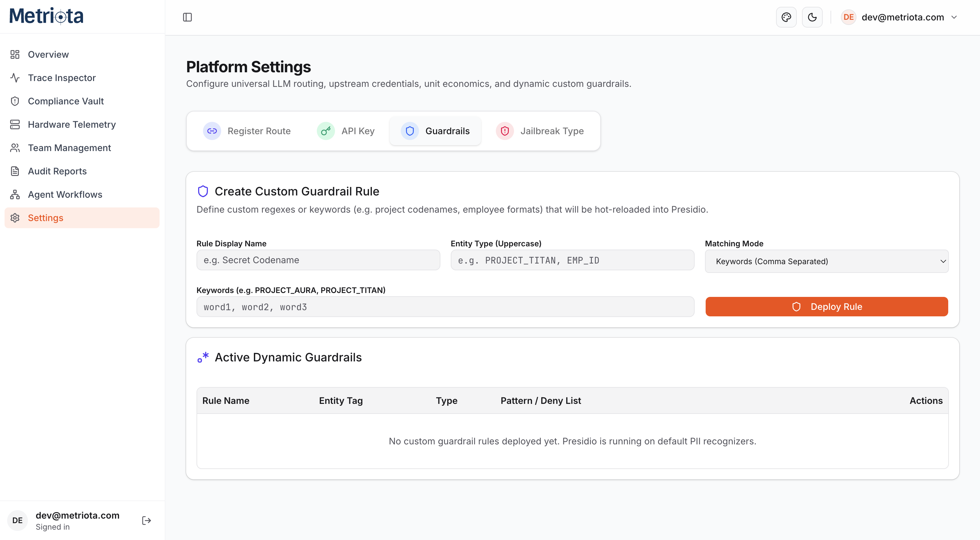Click the Deploy Rule button
Image resolution: width=980 pixels, height=540 pixels.
pyautogui.click(x=826, y=307)
